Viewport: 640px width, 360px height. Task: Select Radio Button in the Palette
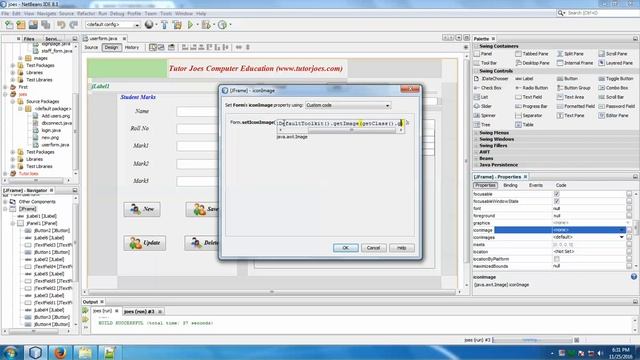tap(532, 88)
